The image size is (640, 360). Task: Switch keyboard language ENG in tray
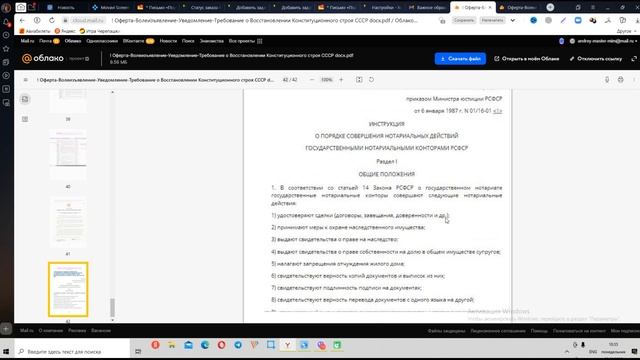(x=593, y=351)
